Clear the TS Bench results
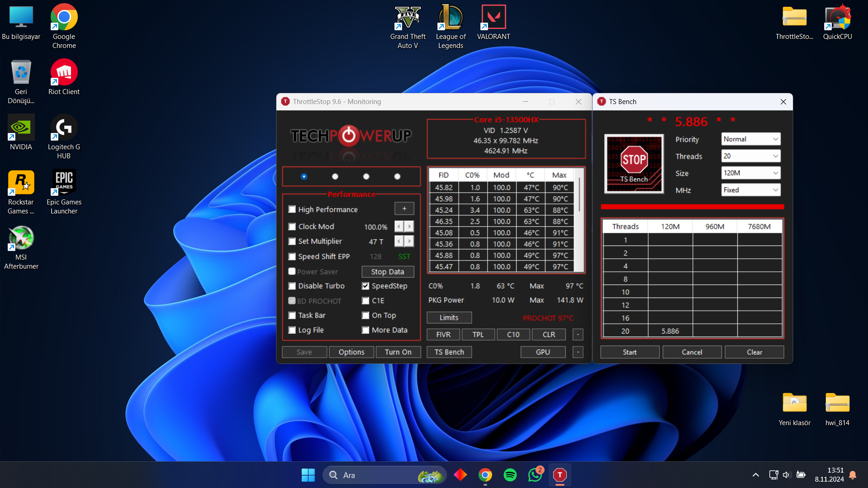Screen dimensions: 868x488 754,352
